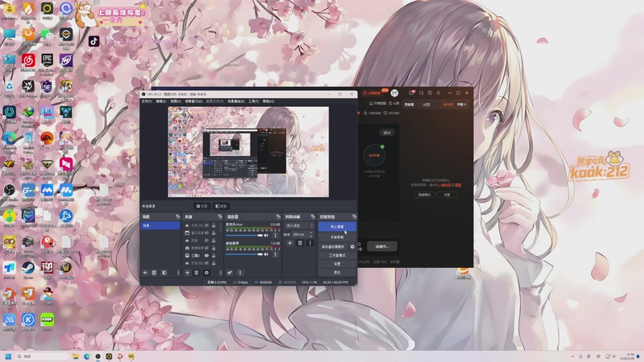Image resolution: width=644 pixels, height=362 pixels.
Task: Click the 退出 button in the OBS Controls dock
Action: (336, 273)
